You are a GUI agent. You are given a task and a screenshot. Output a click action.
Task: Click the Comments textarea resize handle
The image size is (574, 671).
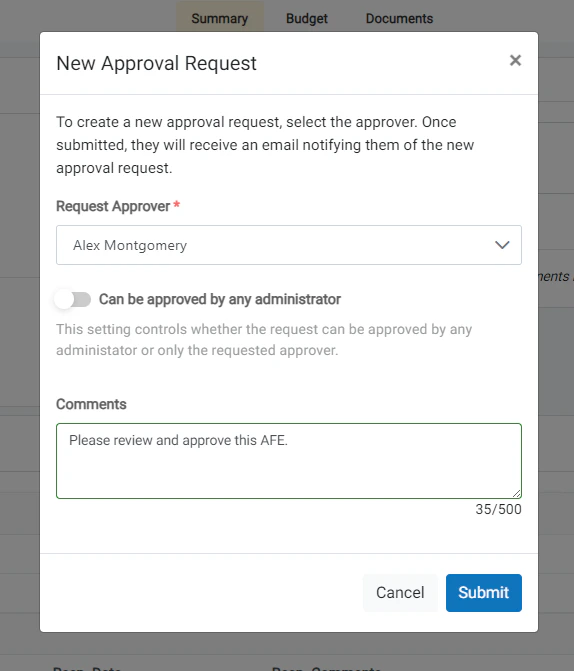516,493
